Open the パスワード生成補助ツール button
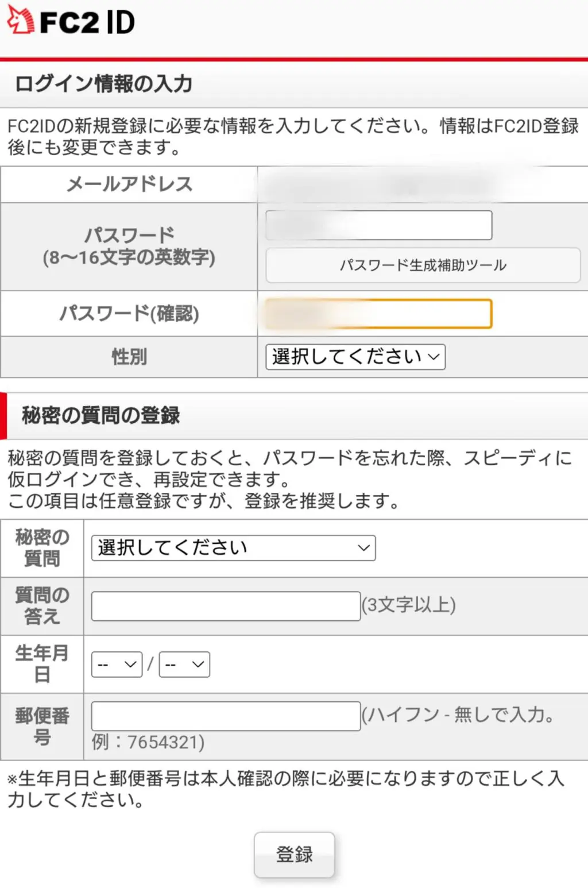588x888 pixels. [423, 265]
